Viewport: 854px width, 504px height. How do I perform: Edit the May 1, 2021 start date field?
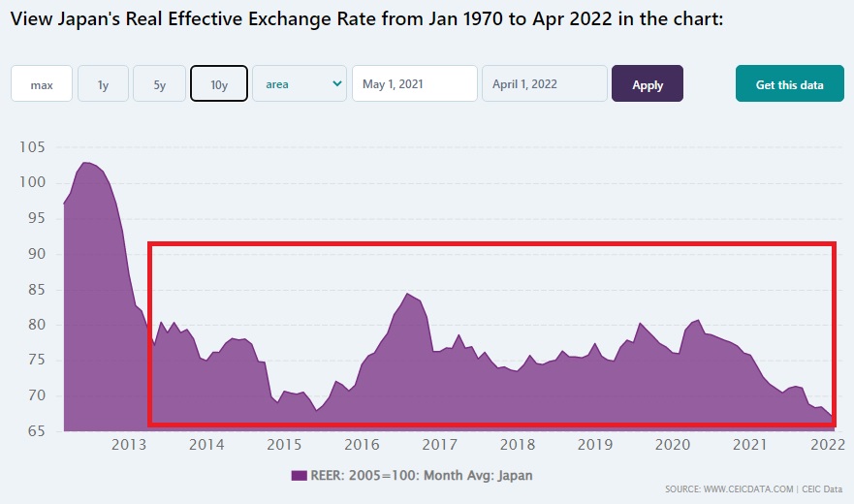[415, 84]
